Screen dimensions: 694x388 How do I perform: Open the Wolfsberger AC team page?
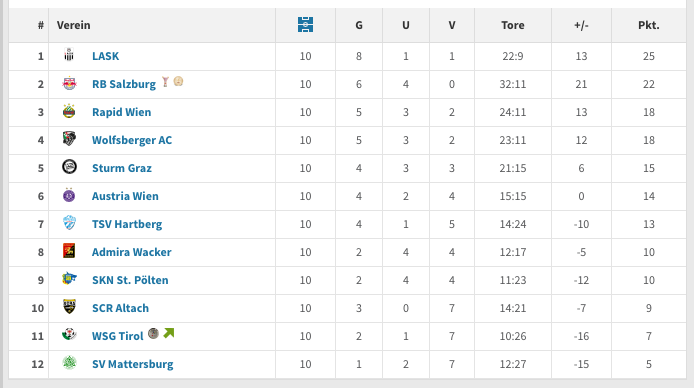(x=132, y=140)
